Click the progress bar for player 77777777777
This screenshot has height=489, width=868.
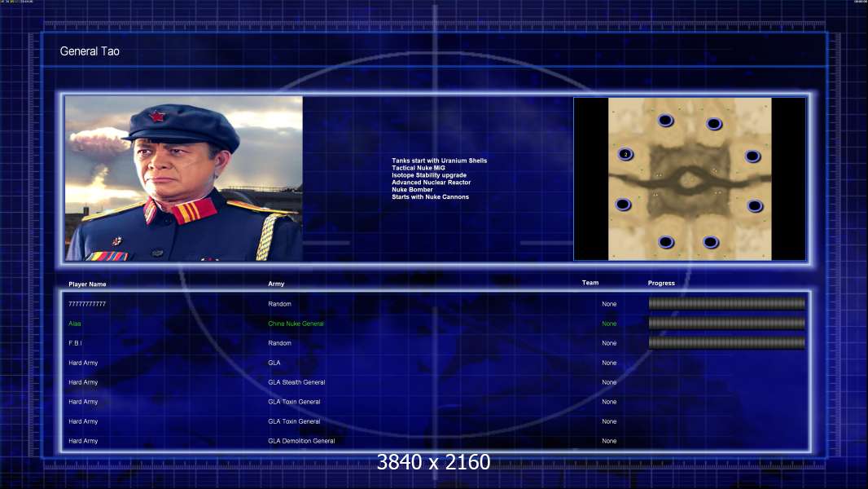coord(727,303)
